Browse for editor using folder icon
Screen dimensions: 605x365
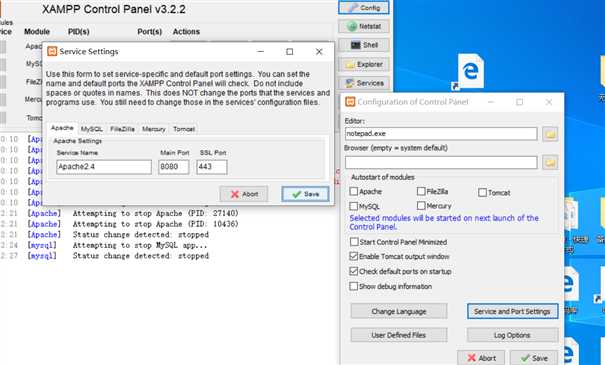click(550, 134)
